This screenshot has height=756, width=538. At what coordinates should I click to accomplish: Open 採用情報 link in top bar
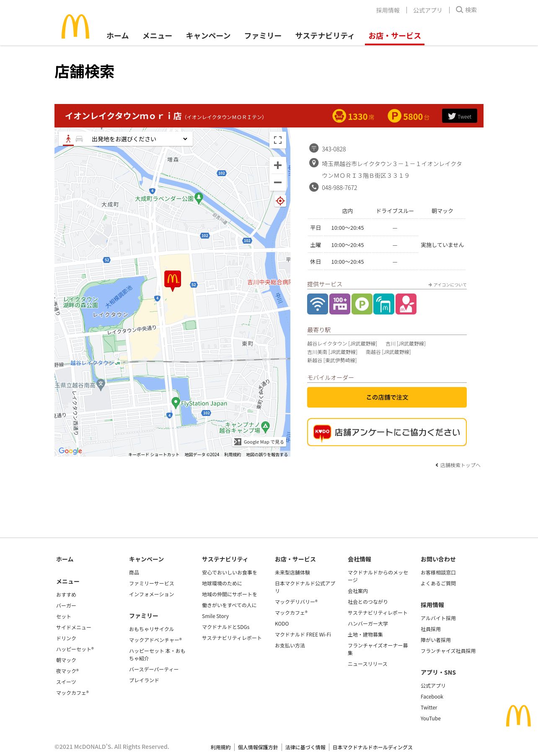388,10
